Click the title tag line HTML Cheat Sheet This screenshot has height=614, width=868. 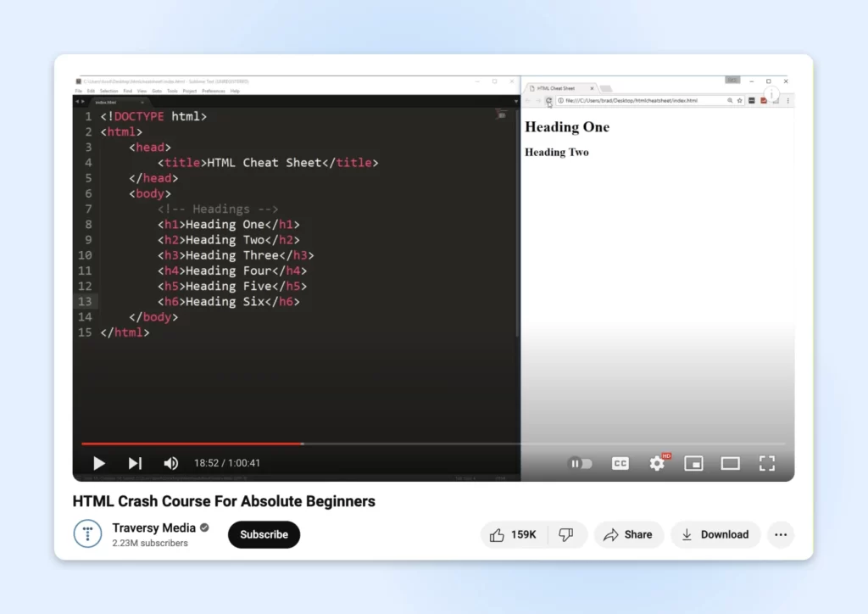268,163
